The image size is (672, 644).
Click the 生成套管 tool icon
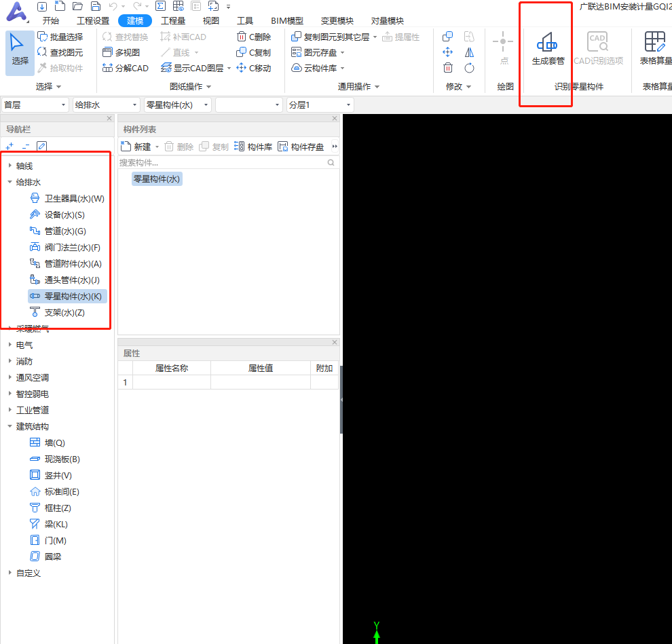point(547,43)
